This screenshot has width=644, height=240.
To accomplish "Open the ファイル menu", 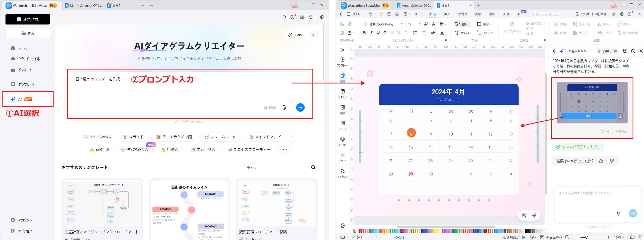I will 354,14.
